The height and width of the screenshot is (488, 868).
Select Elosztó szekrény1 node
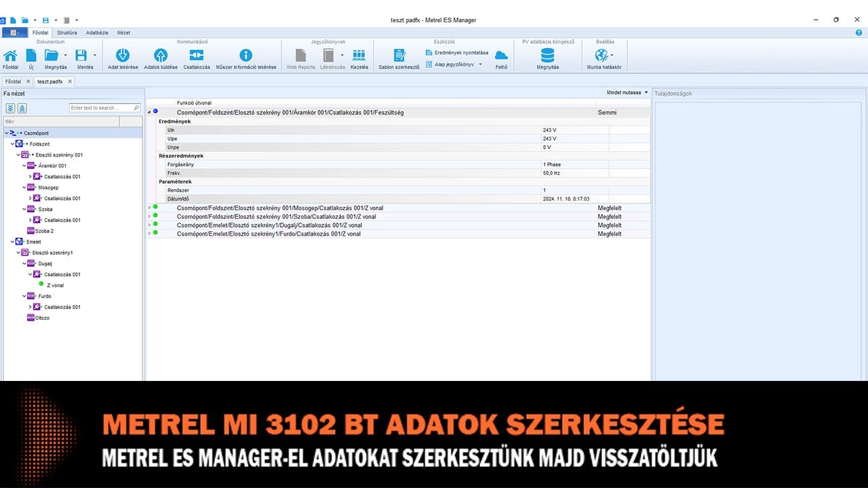[52, 253]
